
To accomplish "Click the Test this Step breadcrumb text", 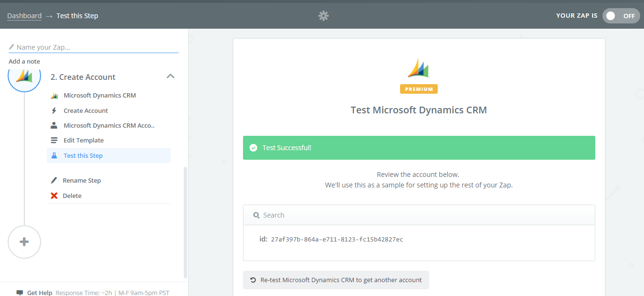I will 77,16.
